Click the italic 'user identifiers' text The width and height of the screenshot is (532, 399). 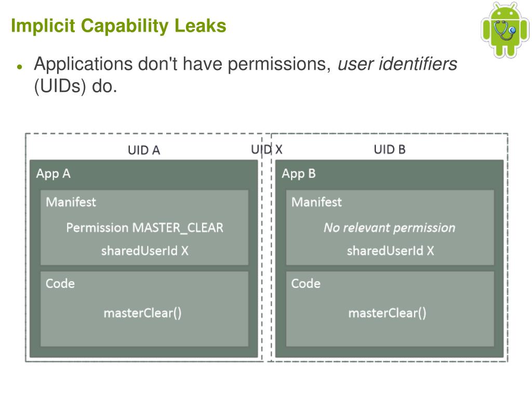pyautogui.click(x=397, y=64)
